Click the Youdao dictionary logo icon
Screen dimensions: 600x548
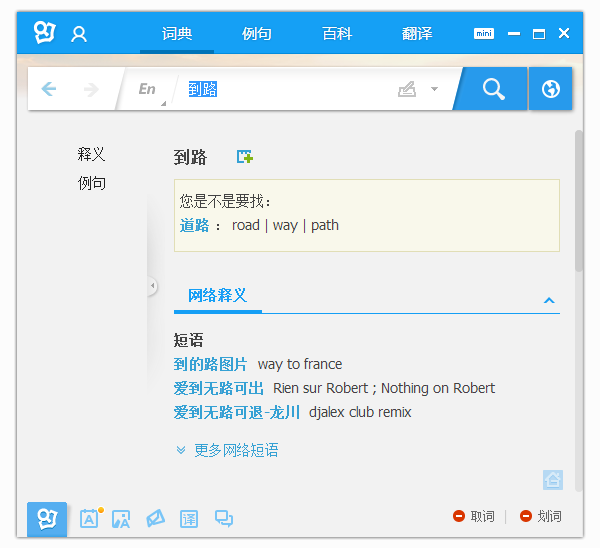click(45, 33)
